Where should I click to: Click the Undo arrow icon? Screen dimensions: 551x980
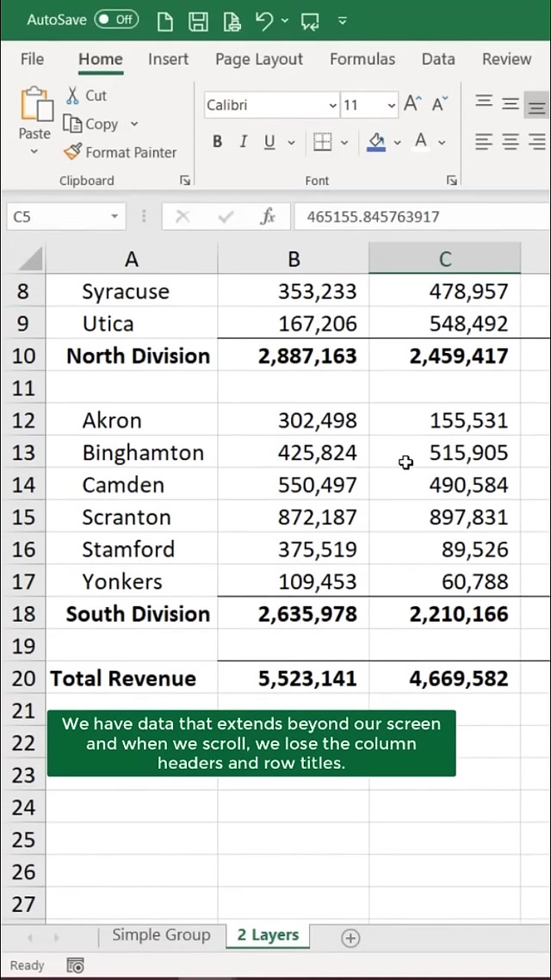(264, 21)
